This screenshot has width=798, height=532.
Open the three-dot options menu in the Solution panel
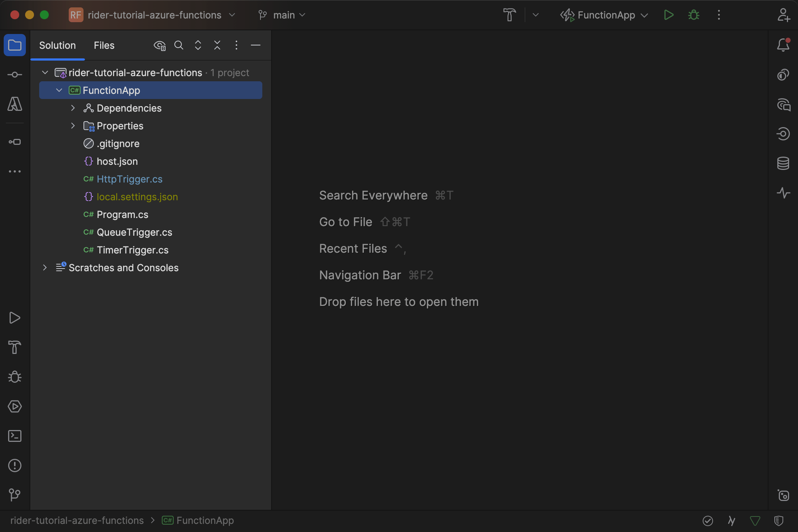tap(236, 45)
